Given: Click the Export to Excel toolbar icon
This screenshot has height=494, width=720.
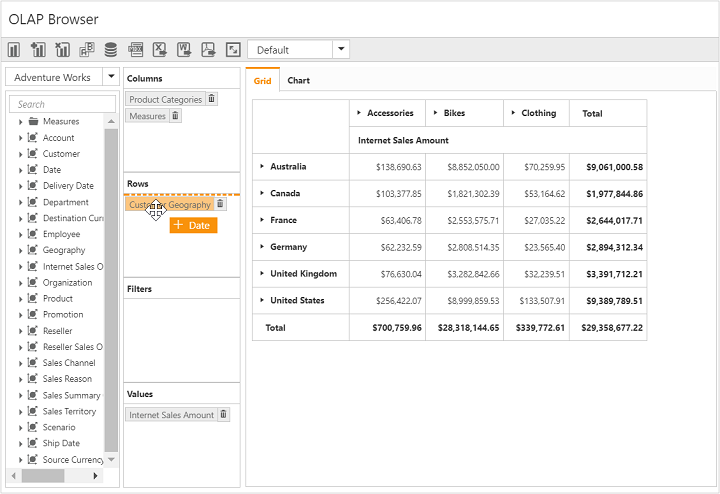Looking at the screenshot, I should click(159, 50).
